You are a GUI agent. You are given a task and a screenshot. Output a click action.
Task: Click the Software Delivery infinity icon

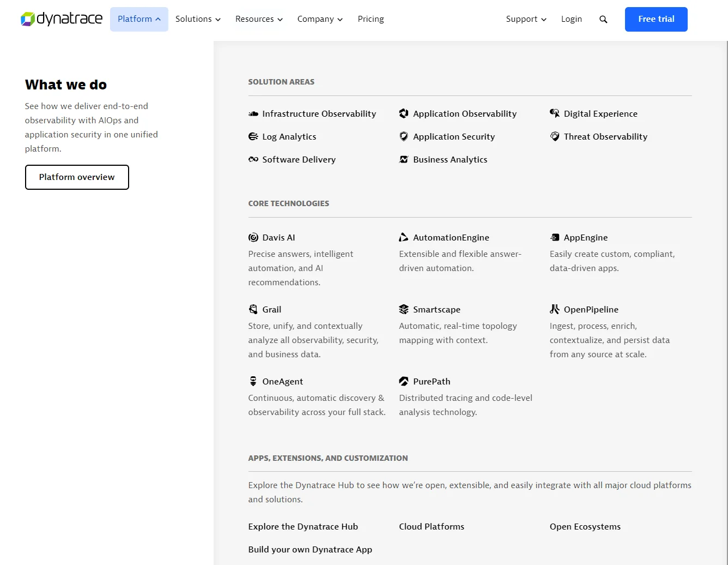point(253,159)
